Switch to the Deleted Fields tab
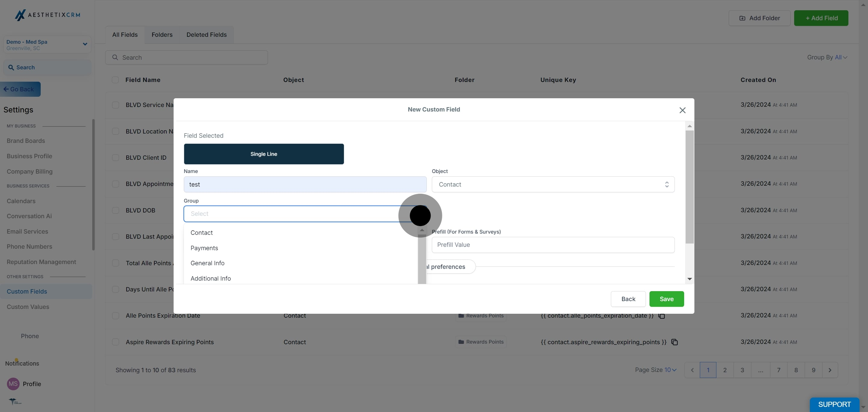868x412 pixels. coord(206,35)
